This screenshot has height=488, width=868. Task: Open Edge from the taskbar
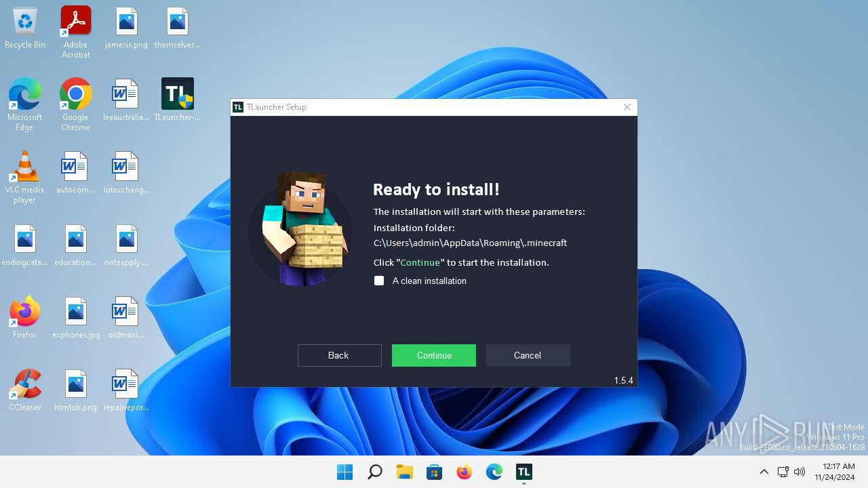(494, 472)
